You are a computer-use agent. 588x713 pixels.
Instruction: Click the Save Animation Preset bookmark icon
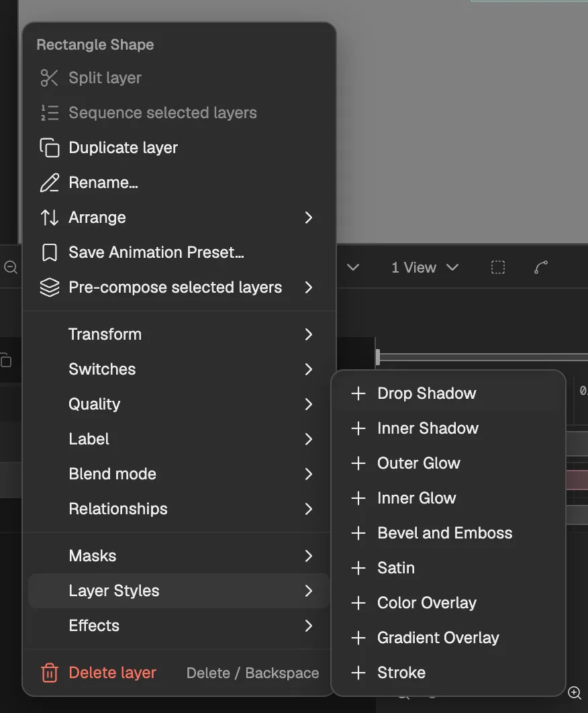click(49, 252)
